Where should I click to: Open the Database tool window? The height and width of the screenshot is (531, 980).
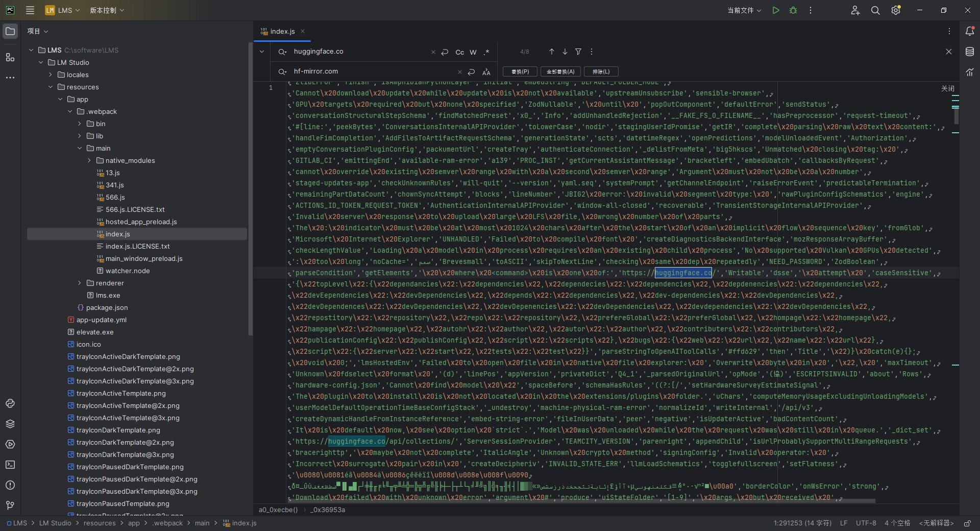coord(970,52)
